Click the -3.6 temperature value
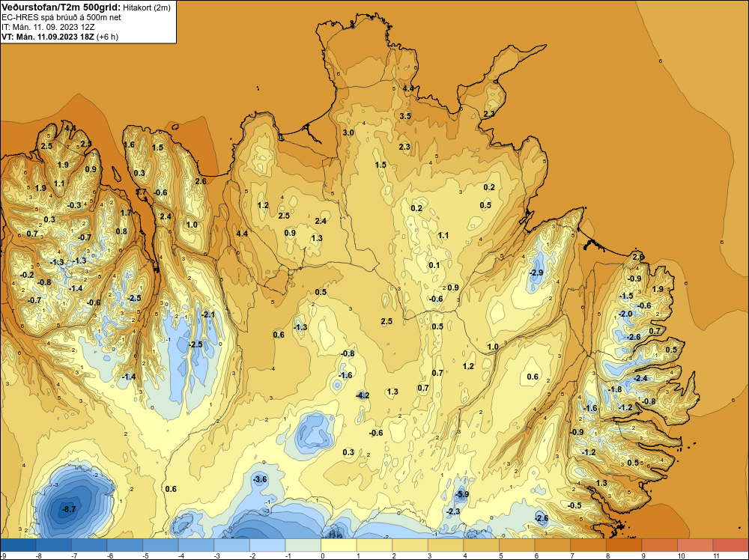749x560 pixels. coord(260,479)
